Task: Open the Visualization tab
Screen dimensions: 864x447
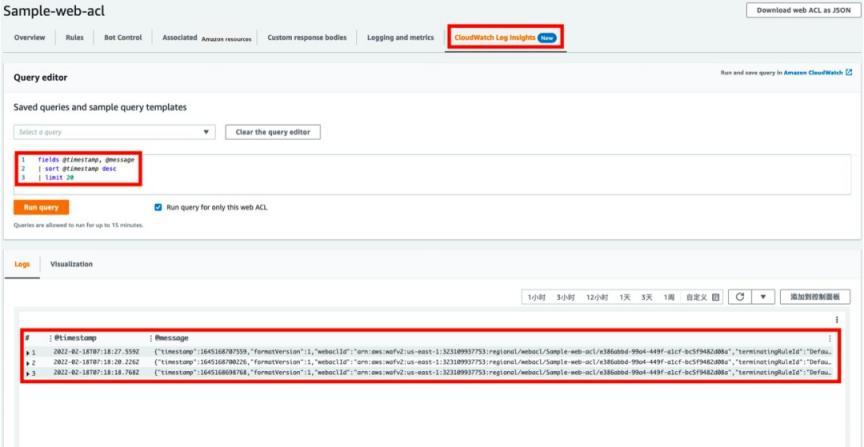Action: (x=72, y=264)
